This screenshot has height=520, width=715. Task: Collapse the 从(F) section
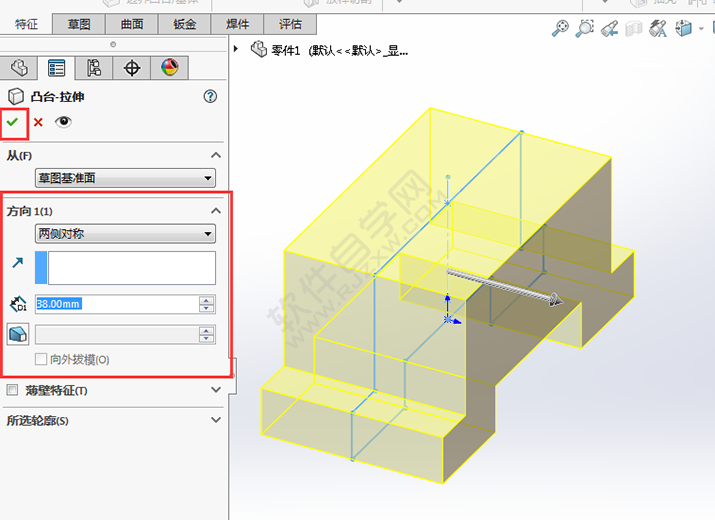click(x=216, y=156)
